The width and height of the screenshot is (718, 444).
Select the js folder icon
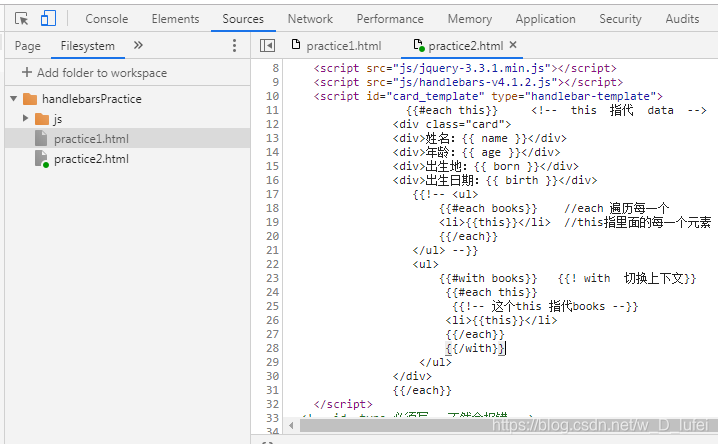coord(42,119)
